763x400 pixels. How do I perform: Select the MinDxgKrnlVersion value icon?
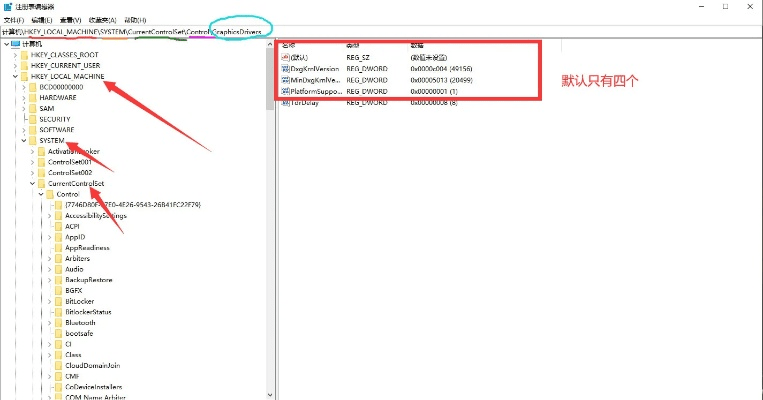pyautogui.click(x=285, y=79)
